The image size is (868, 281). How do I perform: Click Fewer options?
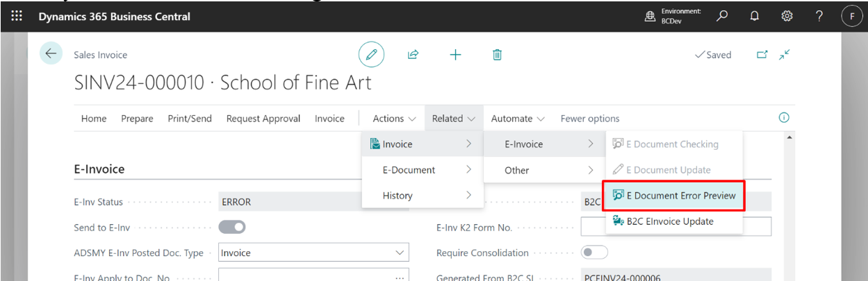(590, 119)
